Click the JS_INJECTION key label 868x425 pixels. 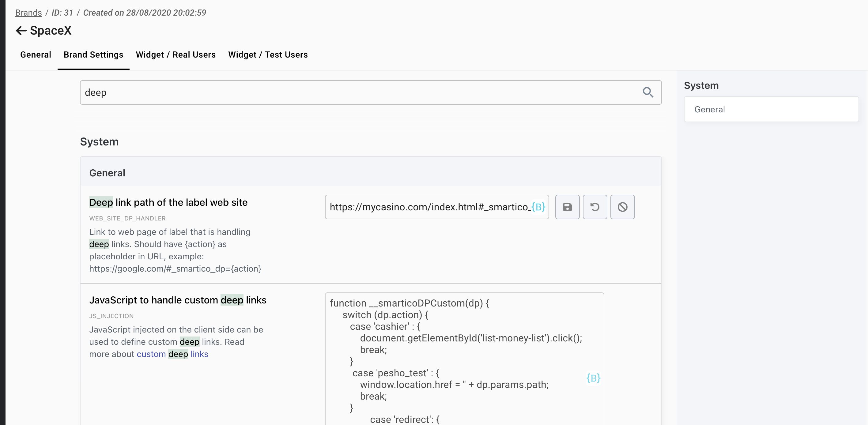tap(111, 316)
